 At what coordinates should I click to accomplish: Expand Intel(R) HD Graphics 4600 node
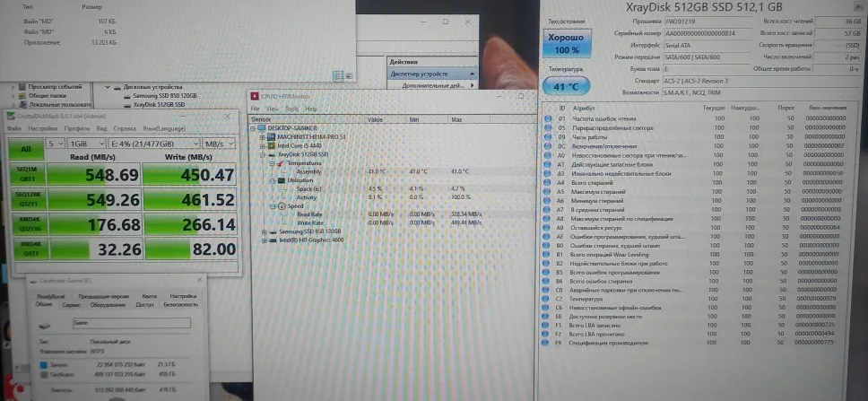point(263,240)
